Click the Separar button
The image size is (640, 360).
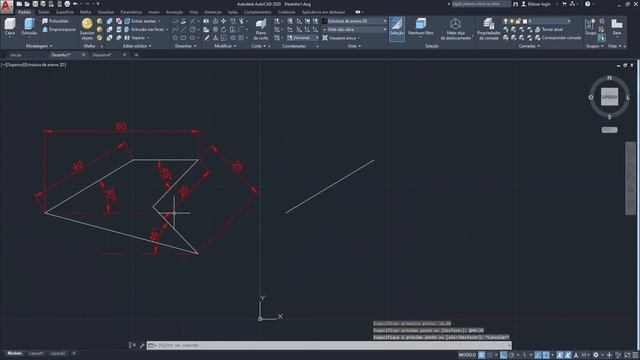(136, 38)
